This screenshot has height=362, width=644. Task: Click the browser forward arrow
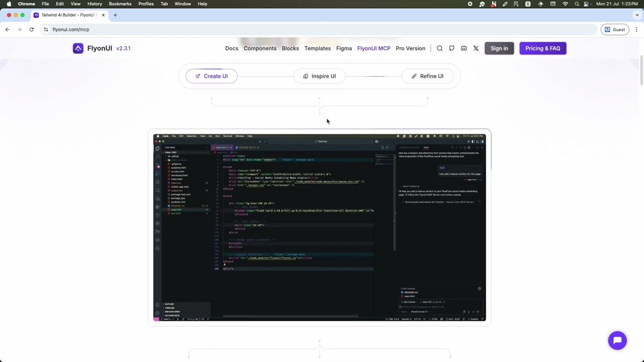(x=19, y=30)
